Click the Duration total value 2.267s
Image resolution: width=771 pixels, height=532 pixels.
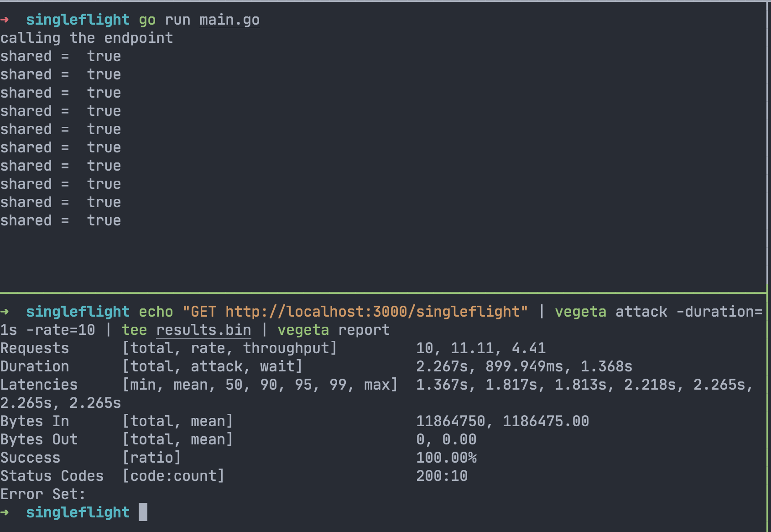442,366
